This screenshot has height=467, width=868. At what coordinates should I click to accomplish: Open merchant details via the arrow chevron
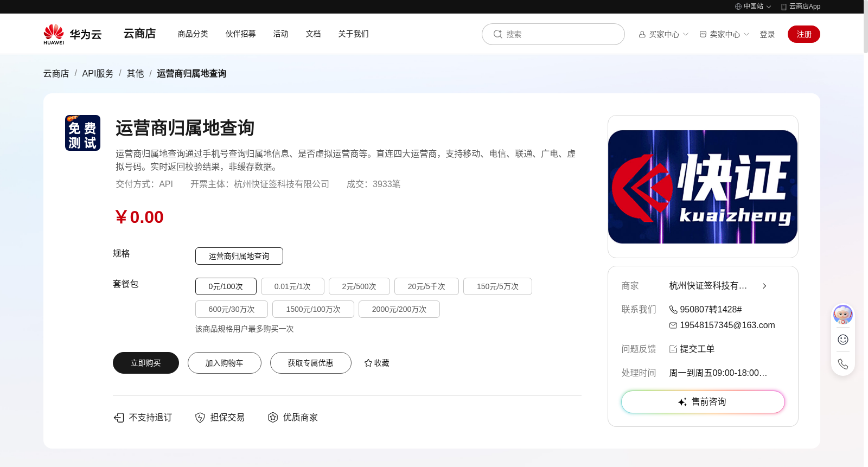click(x=764, y=286)
